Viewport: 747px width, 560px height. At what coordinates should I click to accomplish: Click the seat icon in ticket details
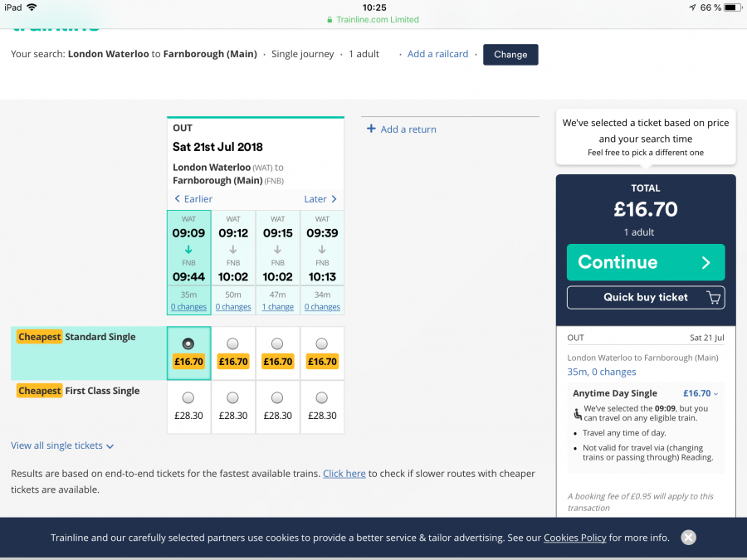pyautogui.click(x=578, y=413)
